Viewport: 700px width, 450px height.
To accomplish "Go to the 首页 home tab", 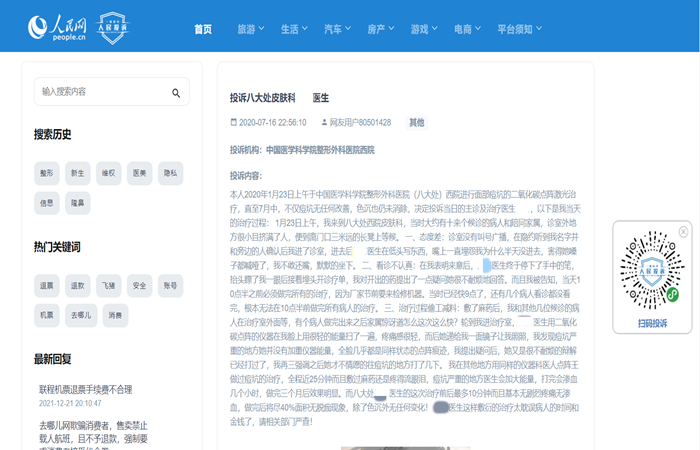I will tap(203, 29).
